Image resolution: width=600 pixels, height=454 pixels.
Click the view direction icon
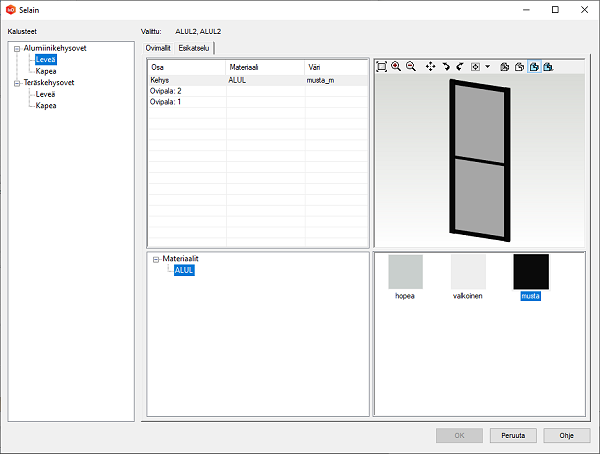[x=475, y=66]
